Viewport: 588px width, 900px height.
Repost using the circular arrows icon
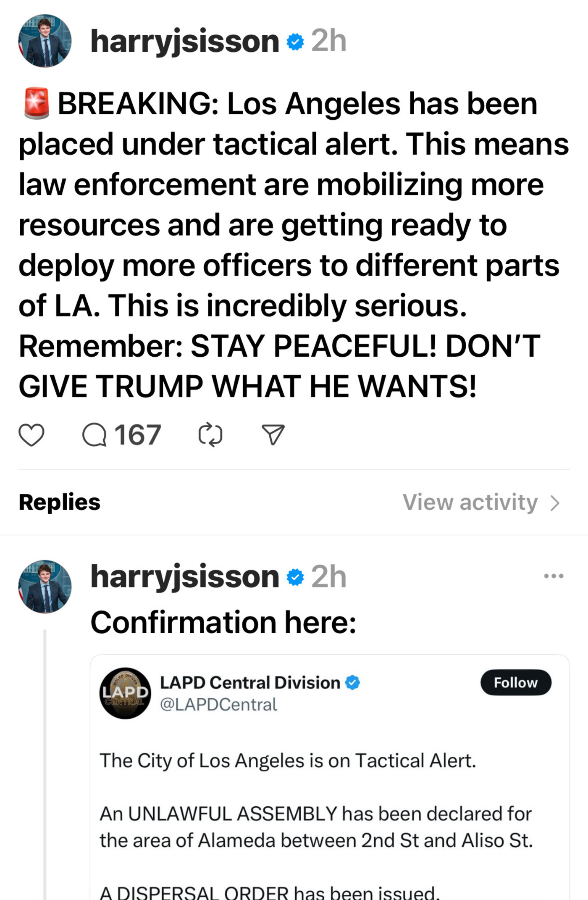pyautogui.click(x=210, y=435)
